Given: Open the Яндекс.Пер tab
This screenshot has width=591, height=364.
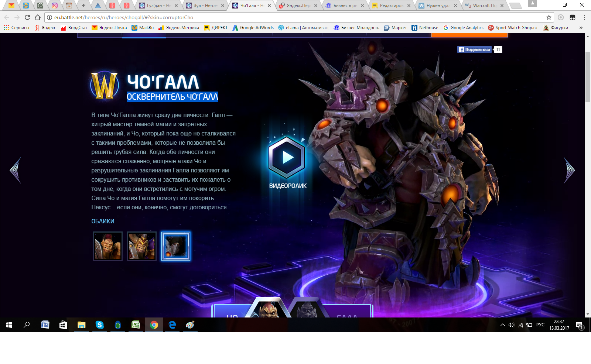Looking at the screenshot, I should [x=298, y=6].
